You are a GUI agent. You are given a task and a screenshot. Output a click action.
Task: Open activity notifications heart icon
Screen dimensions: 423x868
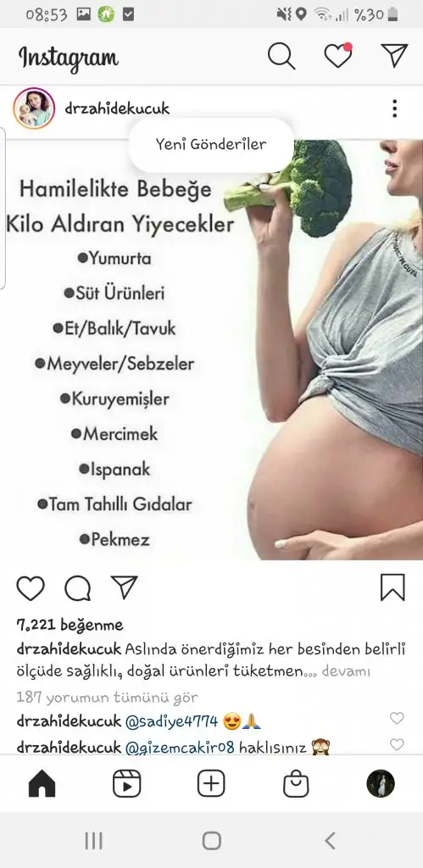(338, 55)
